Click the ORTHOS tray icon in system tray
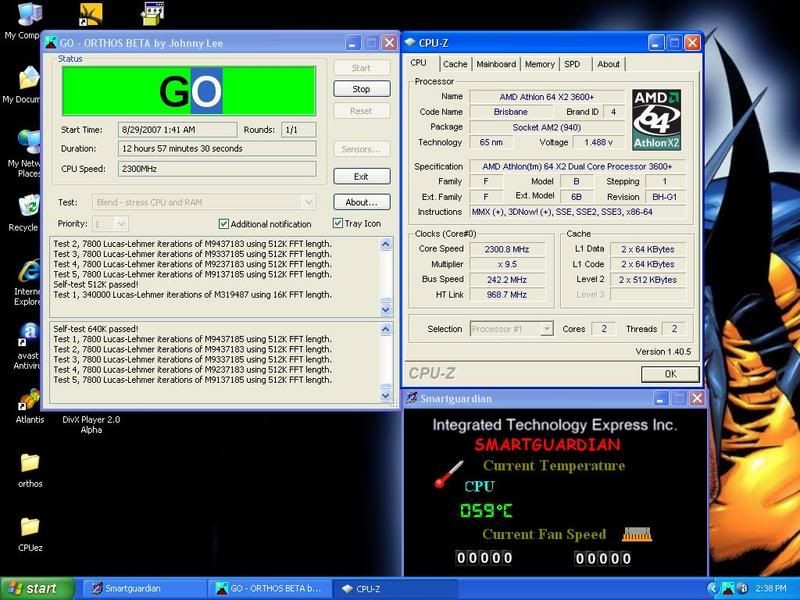This screenshot has width=800, height=600. tap(729, 589)
